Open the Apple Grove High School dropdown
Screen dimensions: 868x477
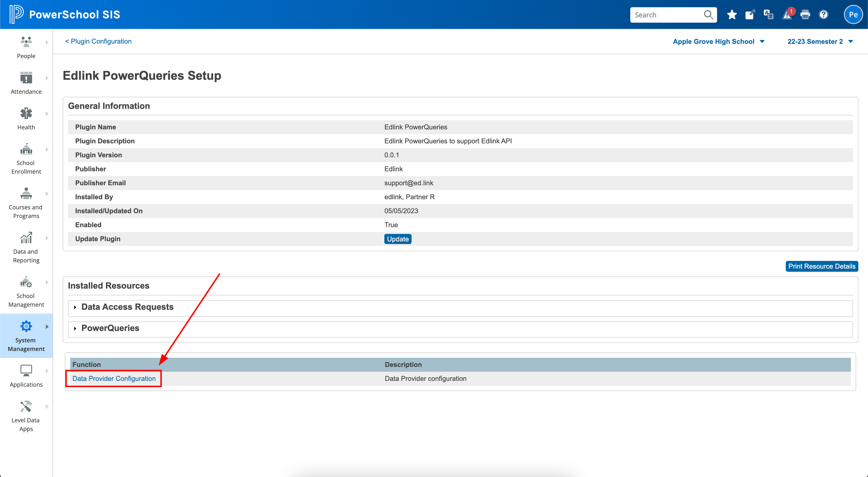coord(719,41)
